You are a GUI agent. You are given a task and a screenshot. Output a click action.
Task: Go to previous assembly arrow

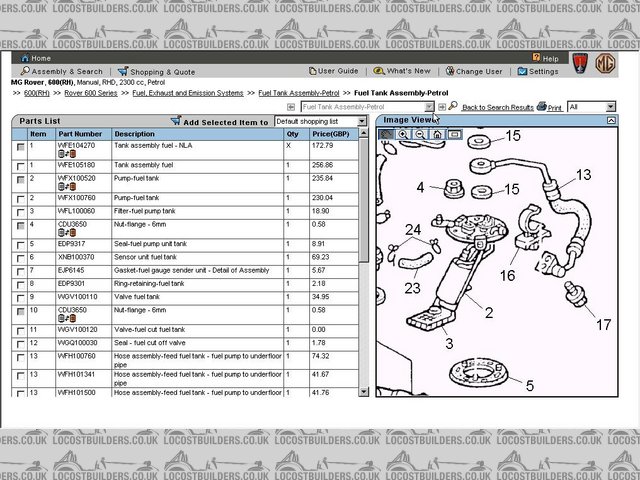(x=291, y=107)
